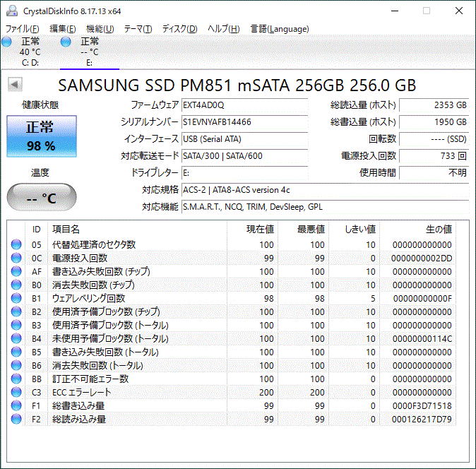The height and width of the screenshot is (469, 476).
Task: Click the 正常 98 % health status button
Action: tap(42, 136)
